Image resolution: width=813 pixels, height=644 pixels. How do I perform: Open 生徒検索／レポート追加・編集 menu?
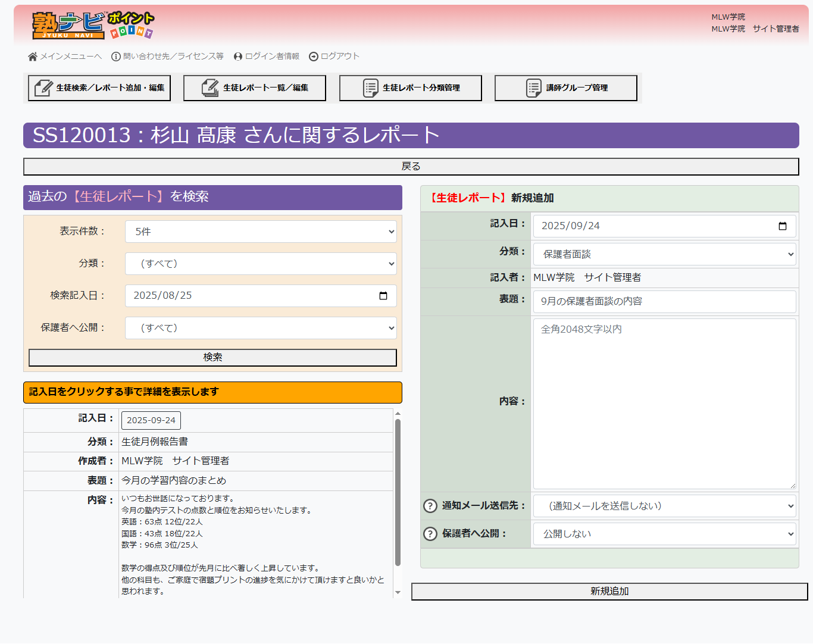[x=99, y=88]
